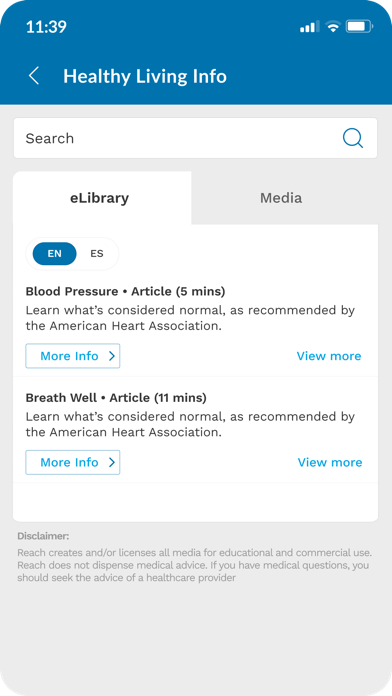Tap the 11:39 clock in status bar
This screenshot has height=696, width=392.
click(x=46, y=27)
